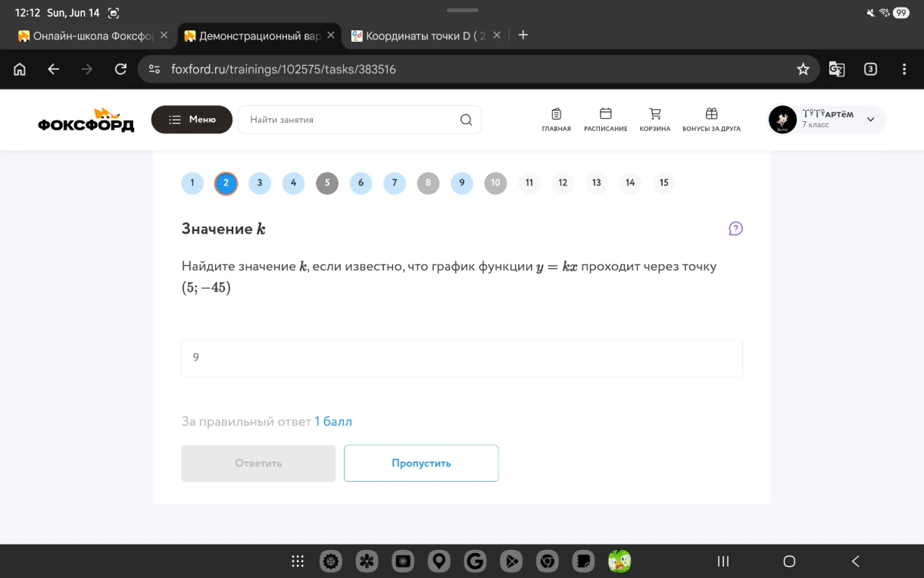
Task: Go to task number 5
Action: [x=327, y=183]
